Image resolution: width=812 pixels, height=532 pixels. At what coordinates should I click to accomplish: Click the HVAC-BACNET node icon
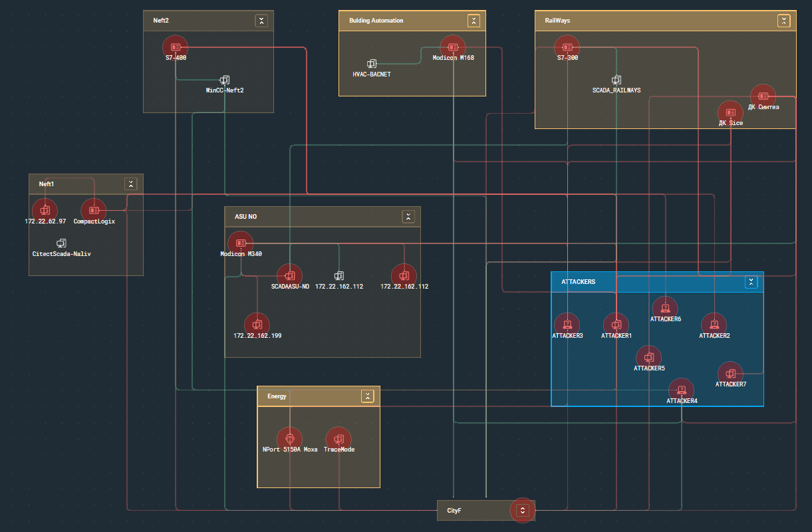(372, 64)
